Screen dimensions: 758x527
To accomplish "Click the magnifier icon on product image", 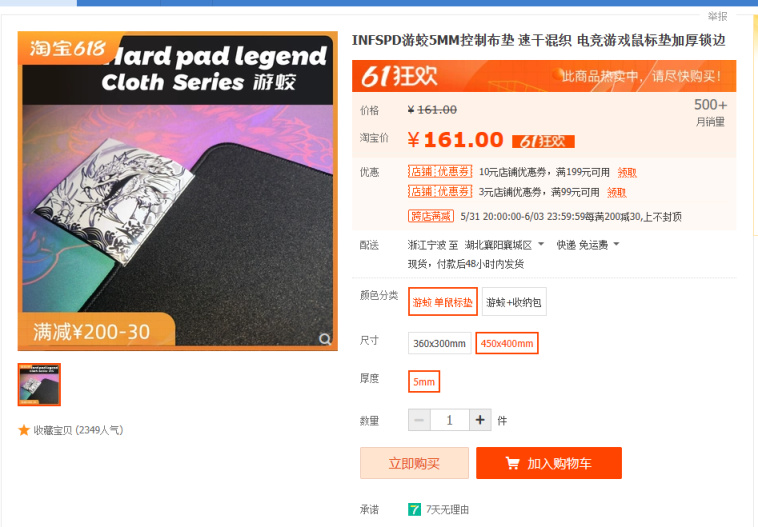I will [325, 339].
